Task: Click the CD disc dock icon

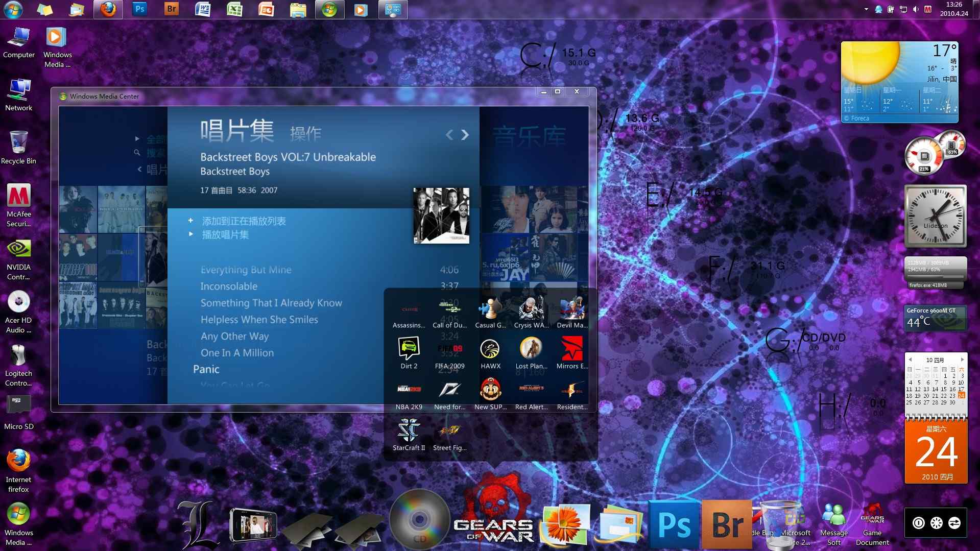Action: point(419,520)
